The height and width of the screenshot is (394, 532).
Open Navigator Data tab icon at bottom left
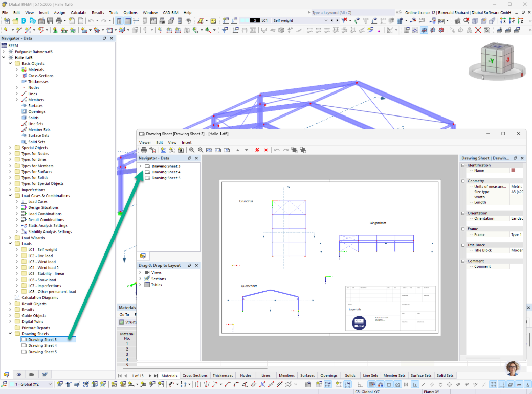pyautogui.click(x=6, y=375)
